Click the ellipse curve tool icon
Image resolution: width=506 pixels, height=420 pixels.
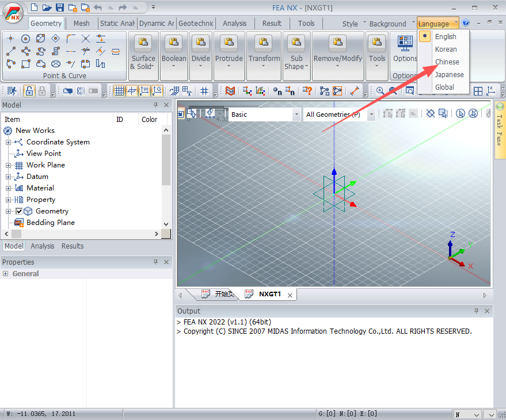tap(56, 64)
